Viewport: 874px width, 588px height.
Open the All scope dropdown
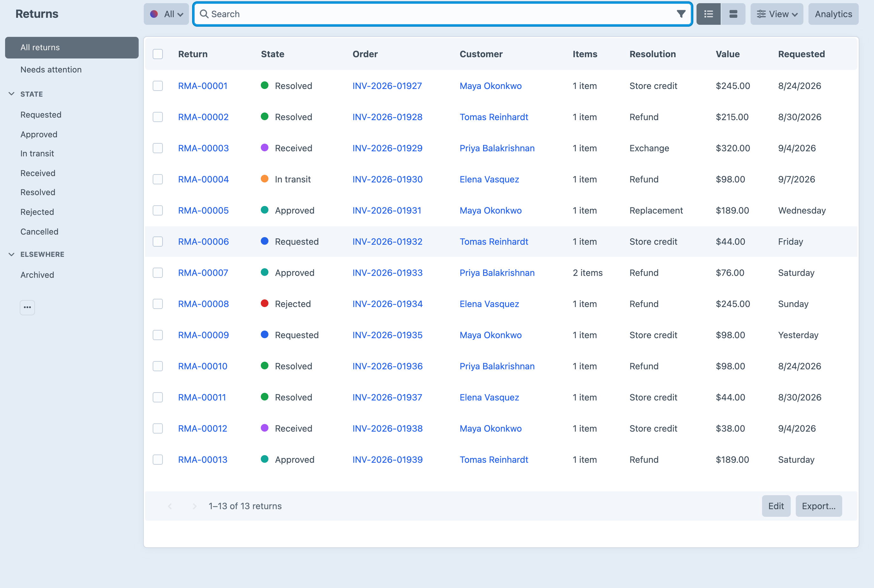tap(166, 14)
